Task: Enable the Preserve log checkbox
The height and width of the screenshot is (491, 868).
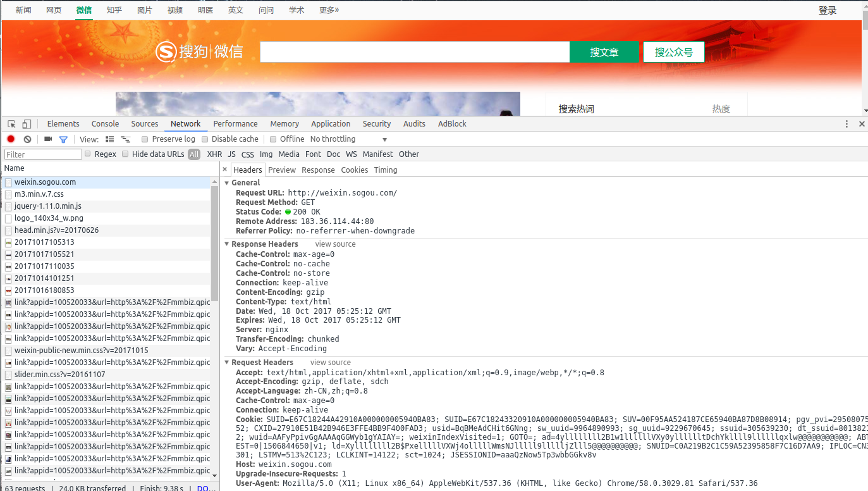Action: (x=145, y=139)
